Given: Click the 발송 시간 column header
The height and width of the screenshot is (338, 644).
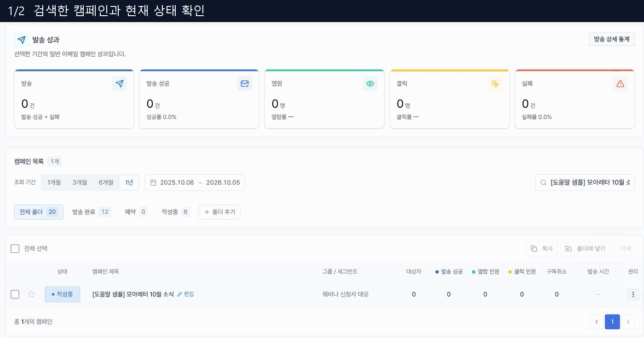Looking at the screenshot, I should [598, 272].
